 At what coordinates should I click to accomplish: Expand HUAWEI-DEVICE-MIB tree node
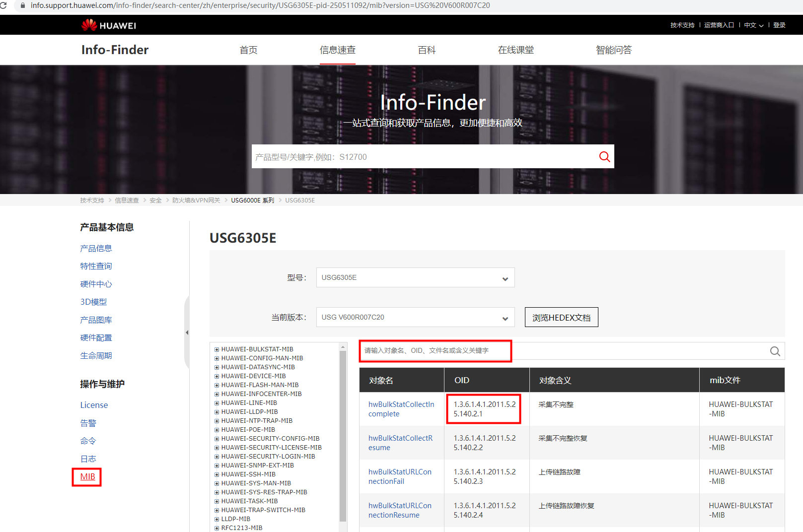coord(217,376)
